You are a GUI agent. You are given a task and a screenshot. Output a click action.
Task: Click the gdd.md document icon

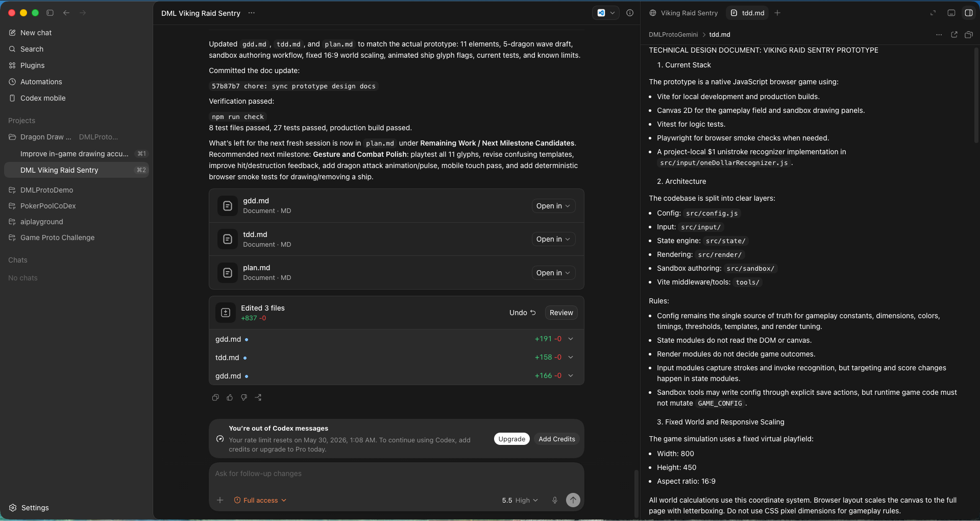tap(228, 206)
